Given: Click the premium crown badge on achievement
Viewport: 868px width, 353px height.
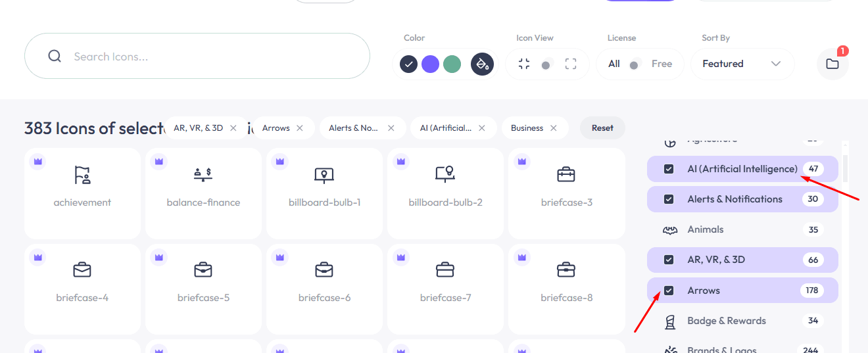Looking at the screenshot, I should [37, 161].
